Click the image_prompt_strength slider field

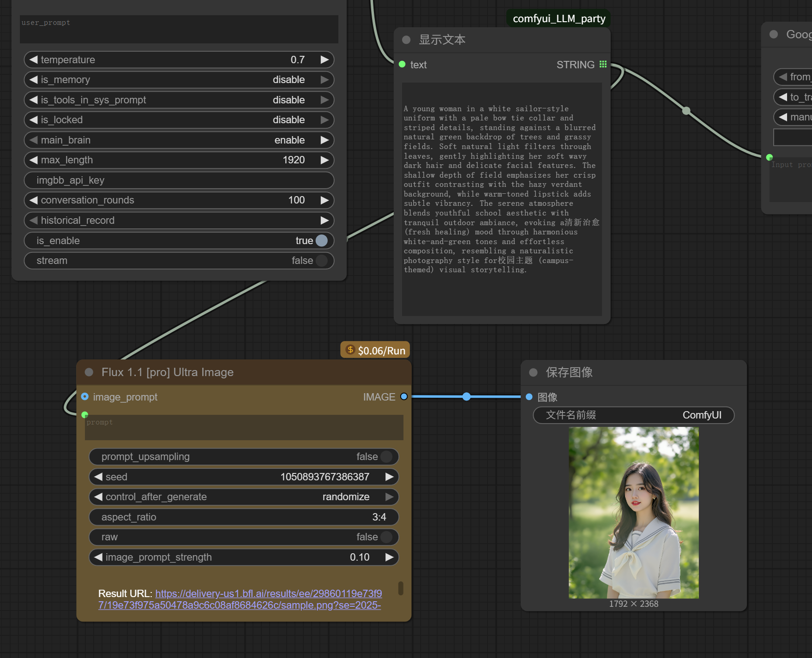click(x=244, y=557)
